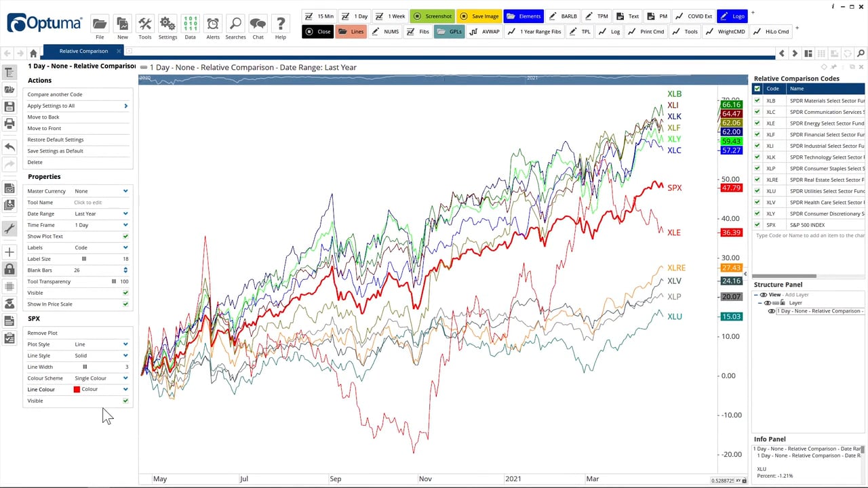Uncheck the XLE code checkbox
This screenshot has height=488, width=868.
pos(757,123)
